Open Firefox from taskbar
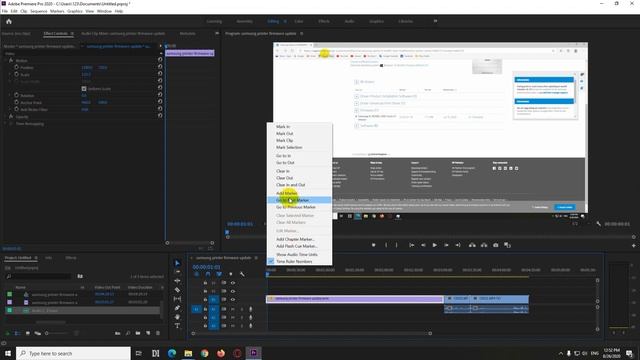The width and height of the screenshot is (640, 360). [x=221, y=353]
